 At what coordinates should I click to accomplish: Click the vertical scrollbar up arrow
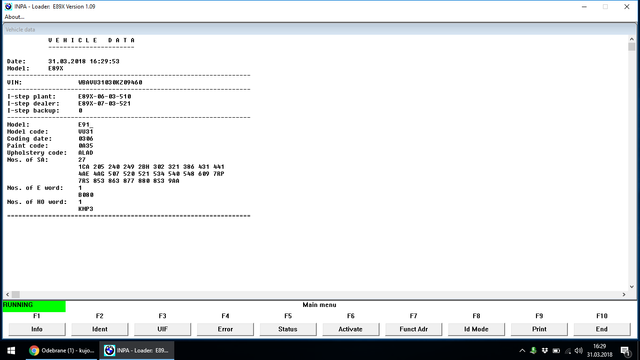pos(631,39)
